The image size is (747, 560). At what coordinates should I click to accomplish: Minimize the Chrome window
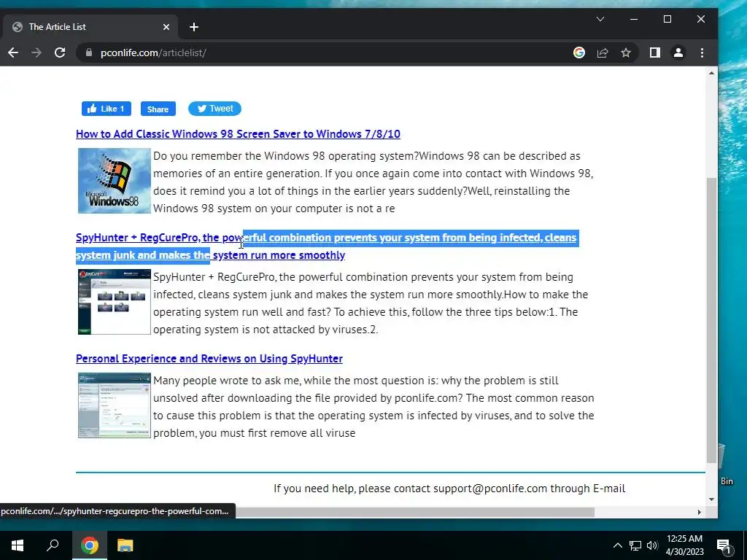tap(634, 19)
